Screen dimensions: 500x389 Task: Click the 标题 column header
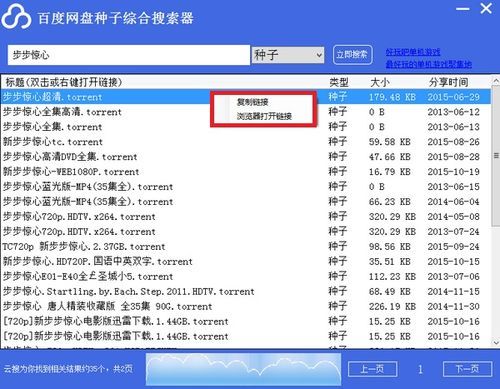(63, 82)
